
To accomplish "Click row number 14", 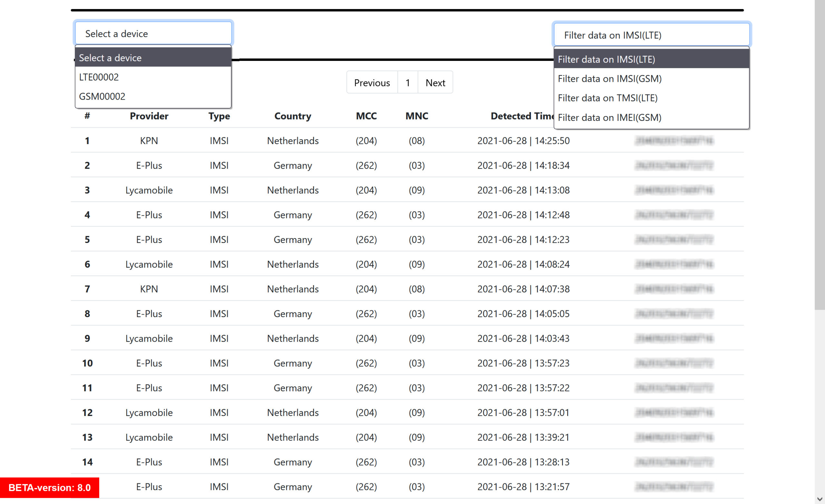I will (87, 462).
